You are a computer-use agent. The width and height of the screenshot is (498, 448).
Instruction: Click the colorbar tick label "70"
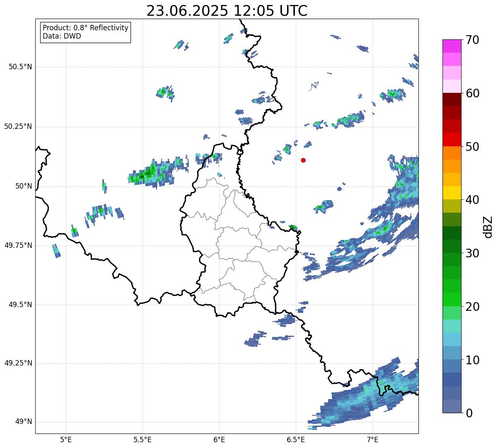[472, 40]
